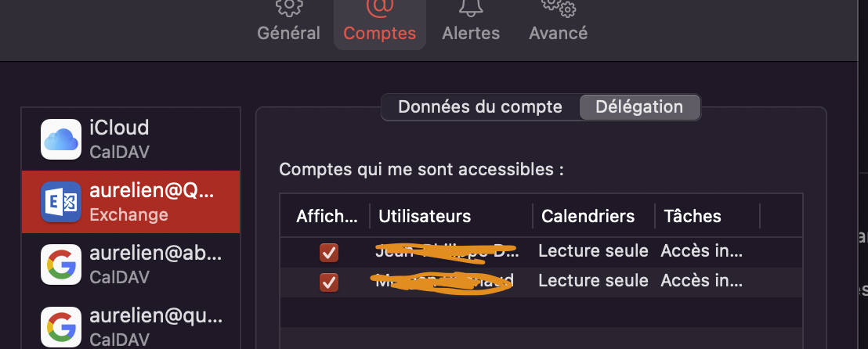This screenshot has height=349, width=868.
Task: Open first delegate's Lecture seule calendar permission
Action: [593, 251]
